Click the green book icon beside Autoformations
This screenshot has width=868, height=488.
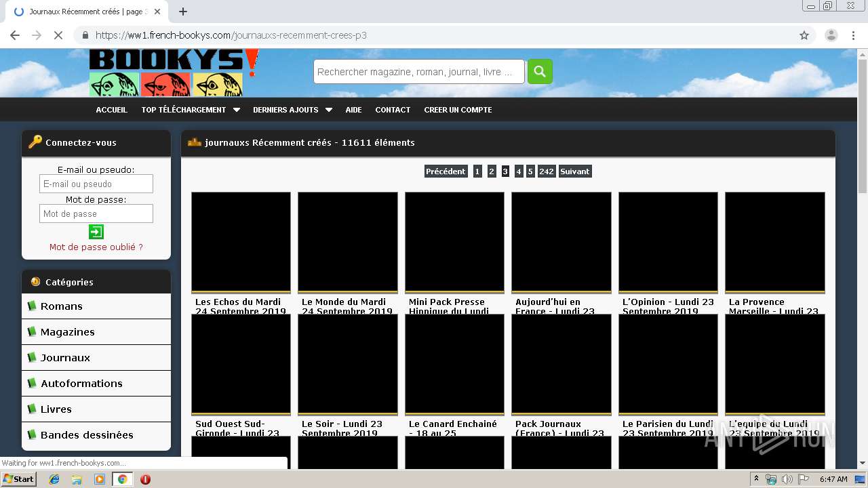(x=31, y=383)
